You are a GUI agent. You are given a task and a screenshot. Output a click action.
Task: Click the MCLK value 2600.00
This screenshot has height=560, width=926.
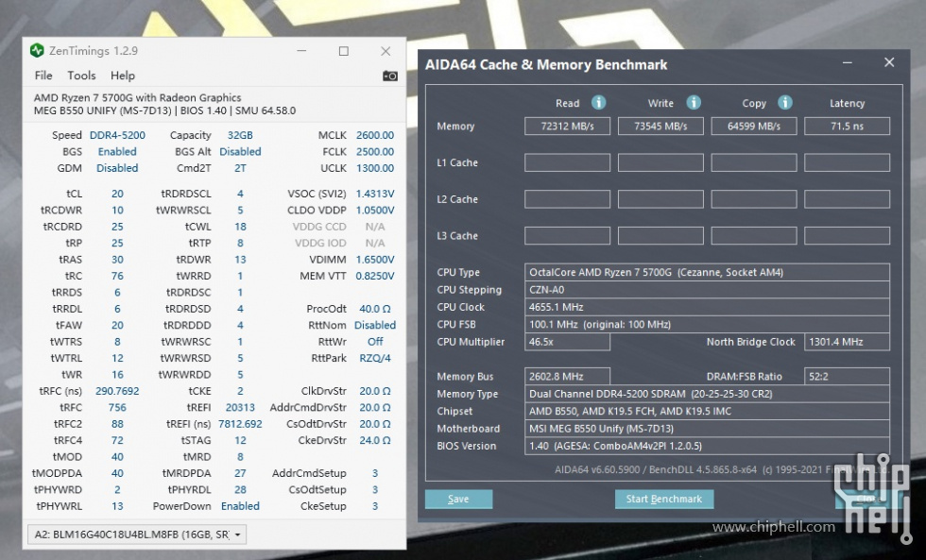click(x=375, y=135)
